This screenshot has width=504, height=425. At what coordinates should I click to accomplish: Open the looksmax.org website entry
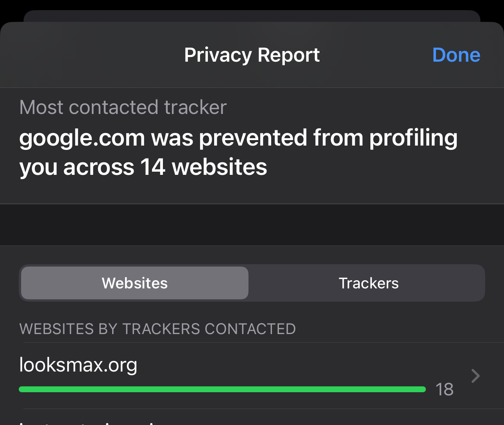252,376
